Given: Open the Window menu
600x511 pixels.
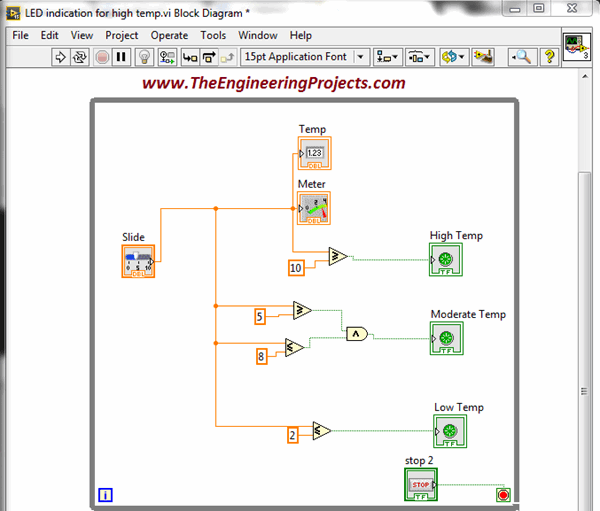Looking at the screenshot, I should coord(258,36).
